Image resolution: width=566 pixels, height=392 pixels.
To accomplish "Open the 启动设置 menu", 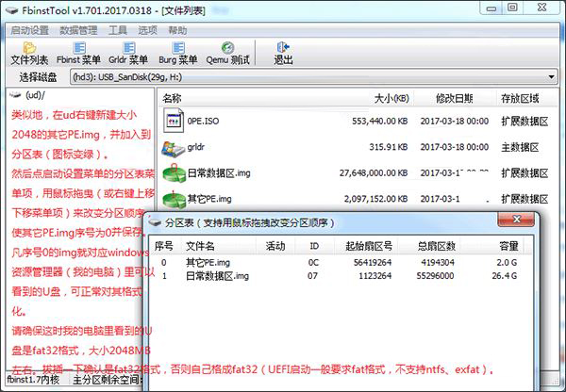I will click(x=29, y=30).
